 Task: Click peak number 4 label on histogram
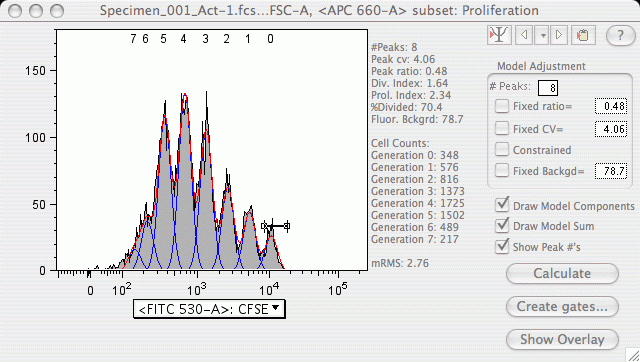coord(184,39)
